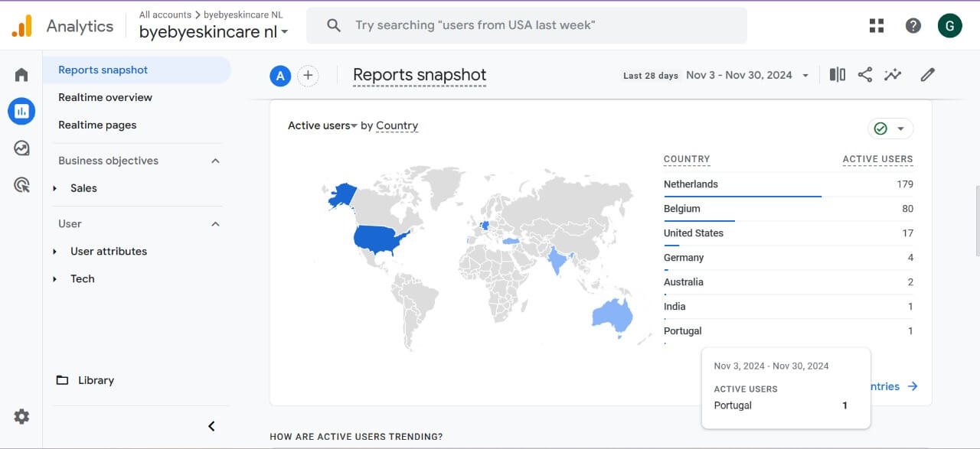Open the Explore icon in left rail

point(21,148)
